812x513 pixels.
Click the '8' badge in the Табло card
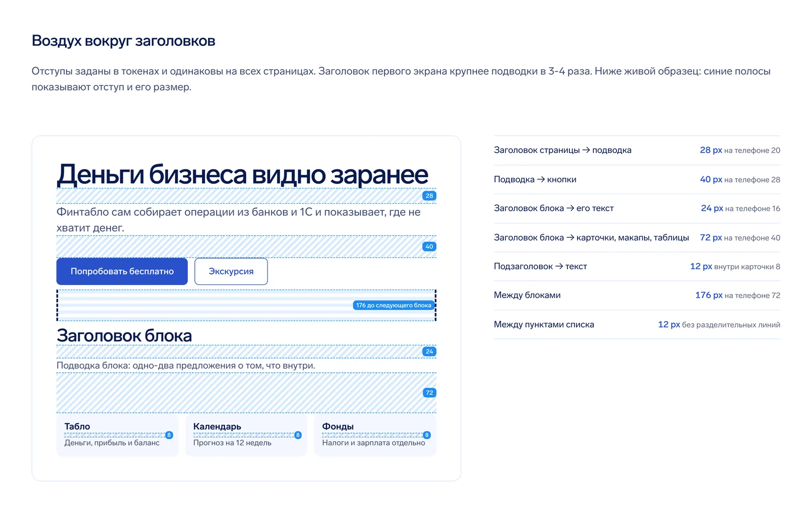[169, 435]
